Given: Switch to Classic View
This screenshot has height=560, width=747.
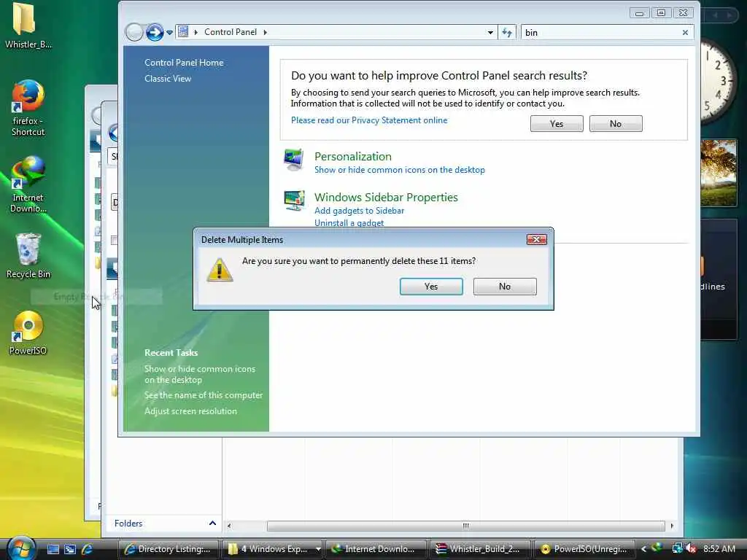Looking at the screenshot, I should click(x=168, y=79).
